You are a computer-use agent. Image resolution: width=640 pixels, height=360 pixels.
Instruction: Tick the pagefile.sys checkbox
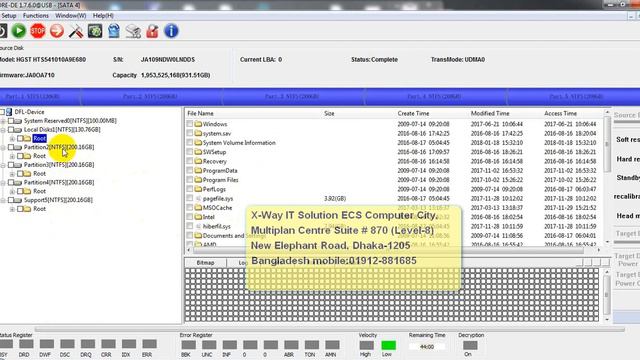pos(190,198)
